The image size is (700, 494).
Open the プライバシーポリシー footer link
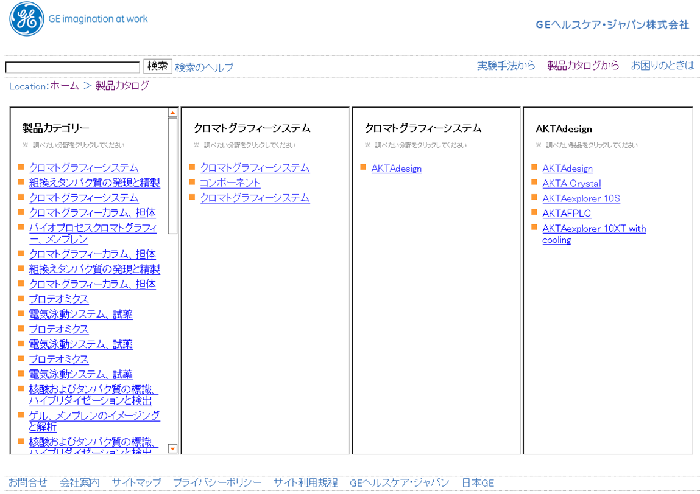(217, 482)
